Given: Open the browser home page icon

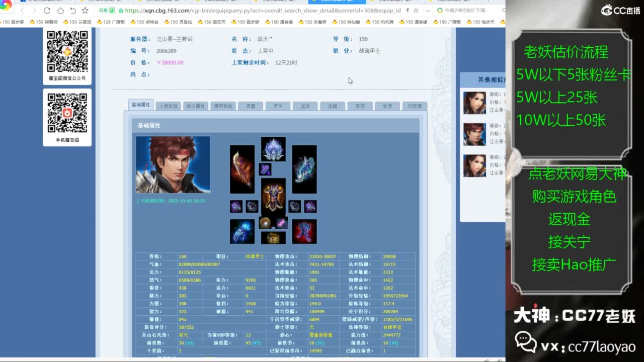Looking at the screenshot, I should click(x=60, y=11).
